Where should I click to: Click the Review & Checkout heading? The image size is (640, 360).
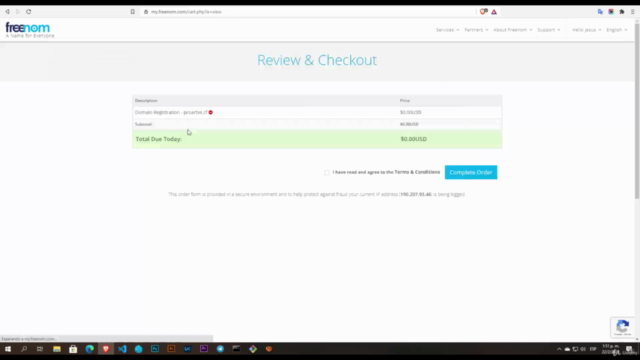pyautogui.click(x=317, y=60)
